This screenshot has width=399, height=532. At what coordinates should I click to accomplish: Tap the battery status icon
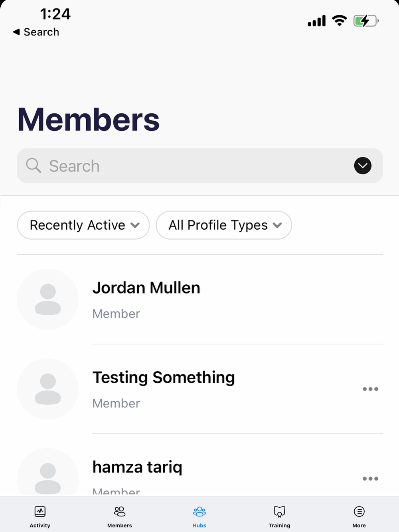tap(365, 21)
